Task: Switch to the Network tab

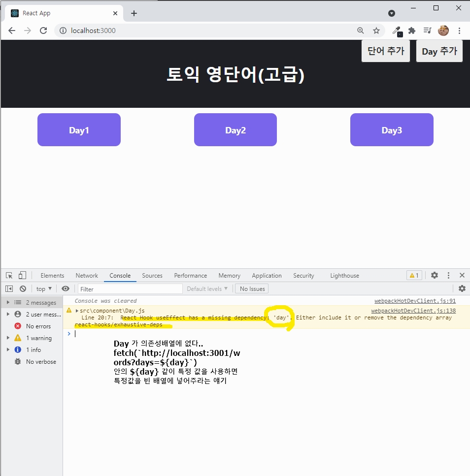Action: tap(87, 275)
